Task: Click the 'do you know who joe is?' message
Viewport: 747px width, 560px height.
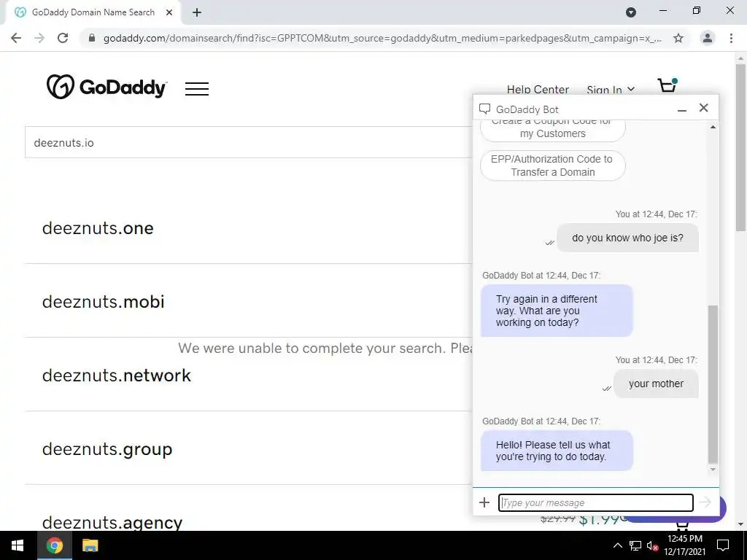Action: point(627,238)
